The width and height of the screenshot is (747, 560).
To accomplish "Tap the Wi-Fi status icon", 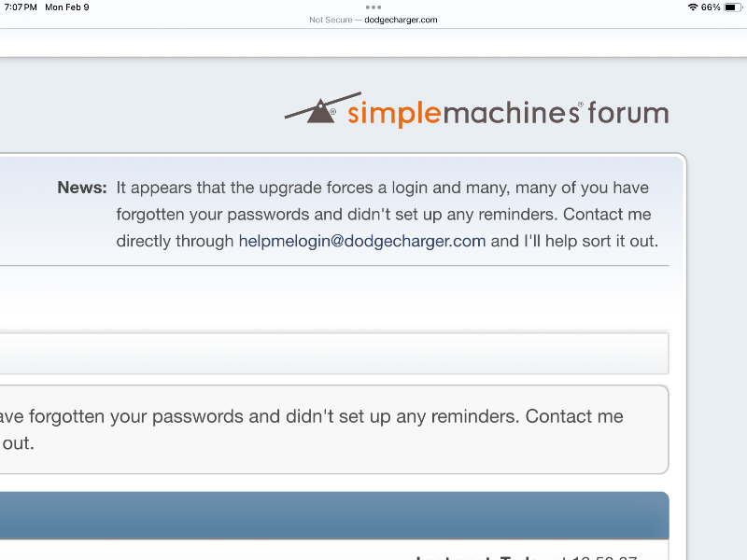I will 692,7.
